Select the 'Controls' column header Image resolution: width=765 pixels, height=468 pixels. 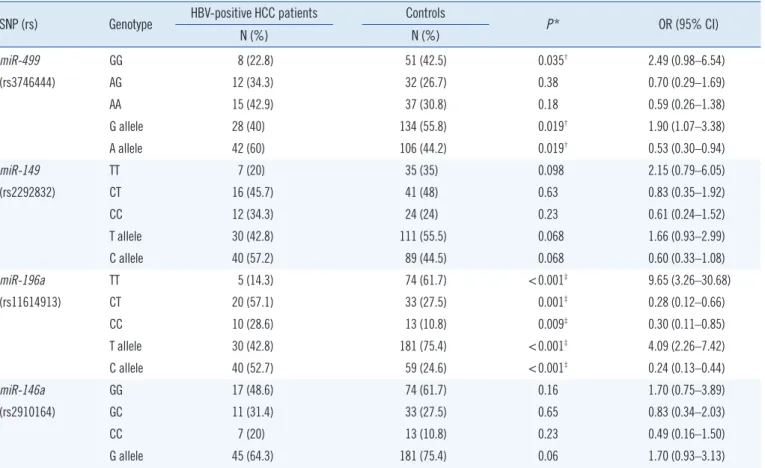click(425, 13)
